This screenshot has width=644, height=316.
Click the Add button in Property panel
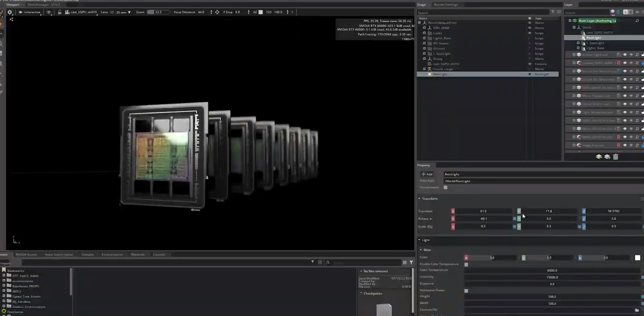(427, 174)
